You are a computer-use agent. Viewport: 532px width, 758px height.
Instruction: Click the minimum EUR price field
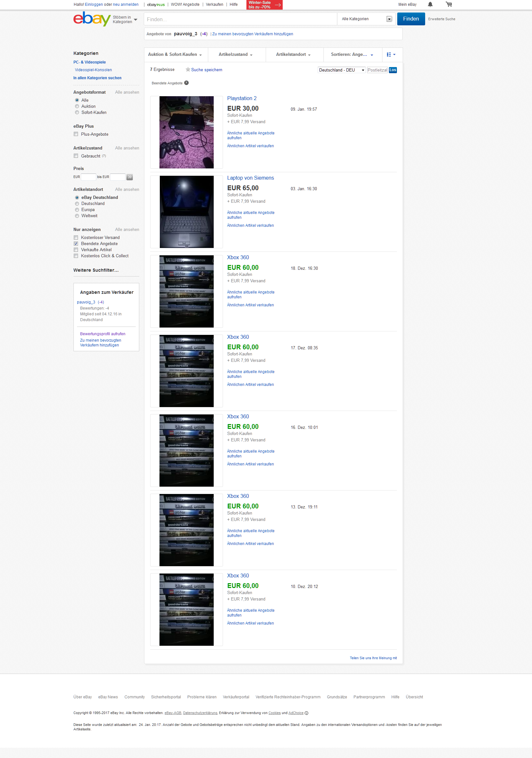click(x=89, y=177)
